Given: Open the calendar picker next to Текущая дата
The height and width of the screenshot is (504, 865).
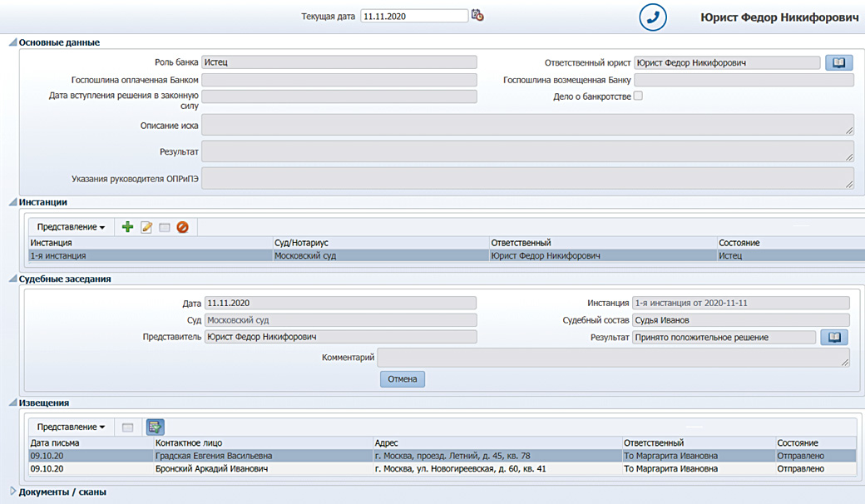Looking at the screenshot, I should [x=477, y=15].
